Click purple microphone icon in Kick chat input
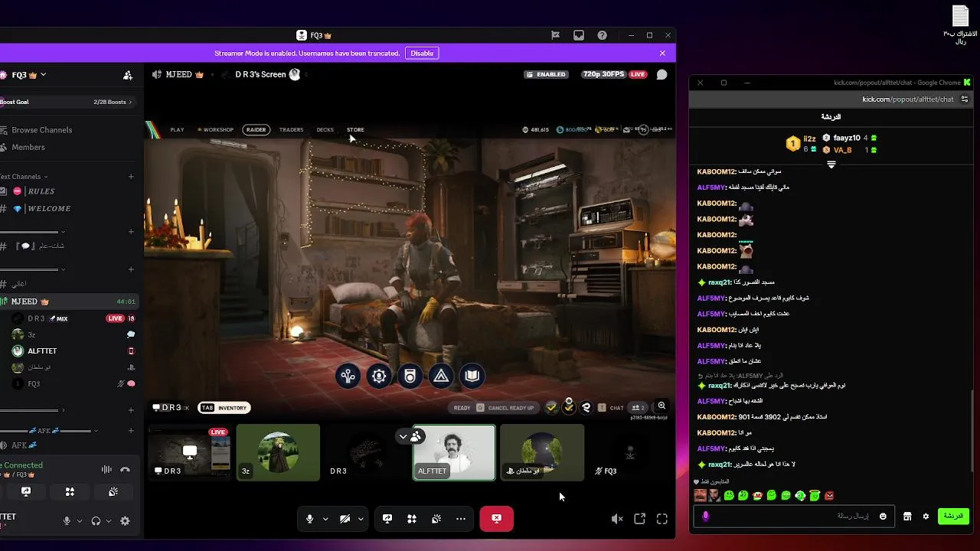Screen dimensions: 980x551 click(705, 517)
